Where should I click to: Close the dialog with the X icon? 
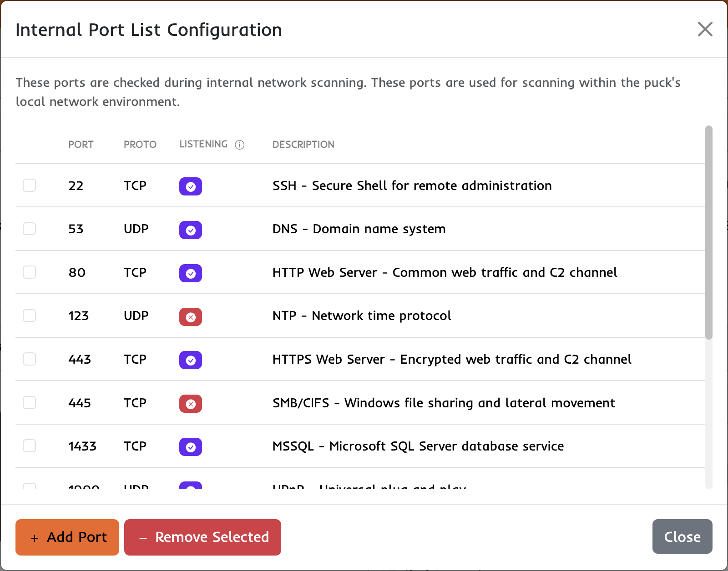tap(705, 29)
